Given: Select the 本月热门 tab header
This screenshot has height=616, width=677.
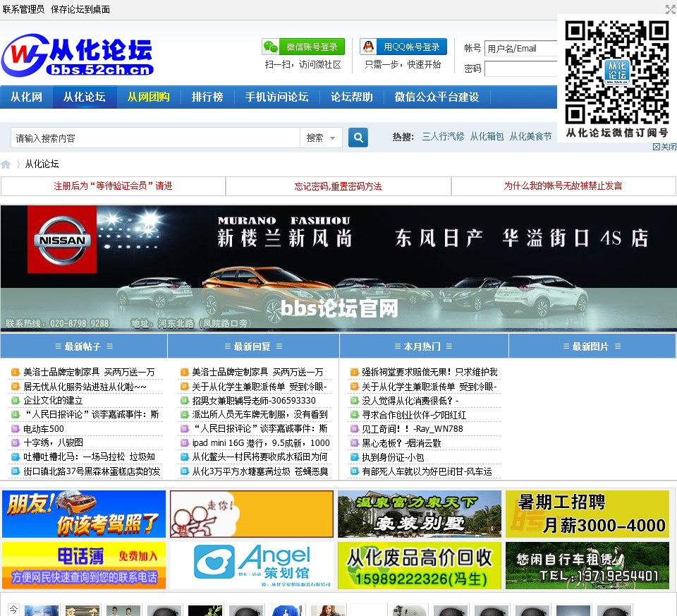Looking at the screenshot, I should click(424, 346).
